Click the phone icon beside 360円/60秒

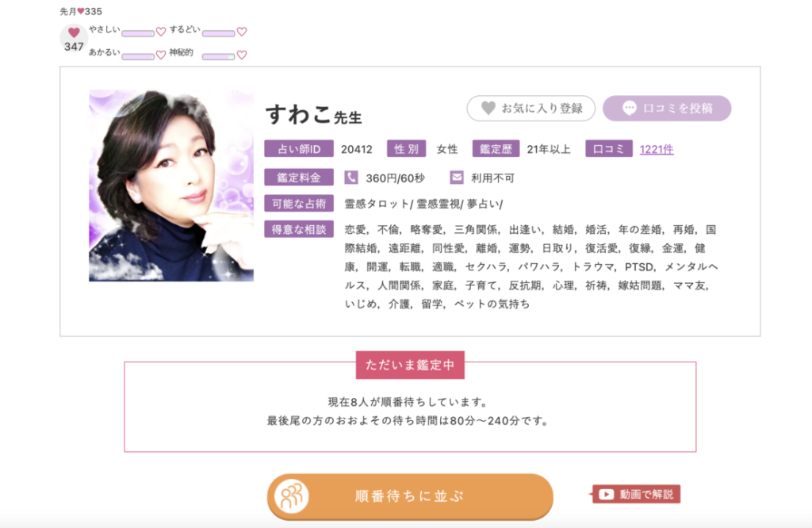pos(351,178)
